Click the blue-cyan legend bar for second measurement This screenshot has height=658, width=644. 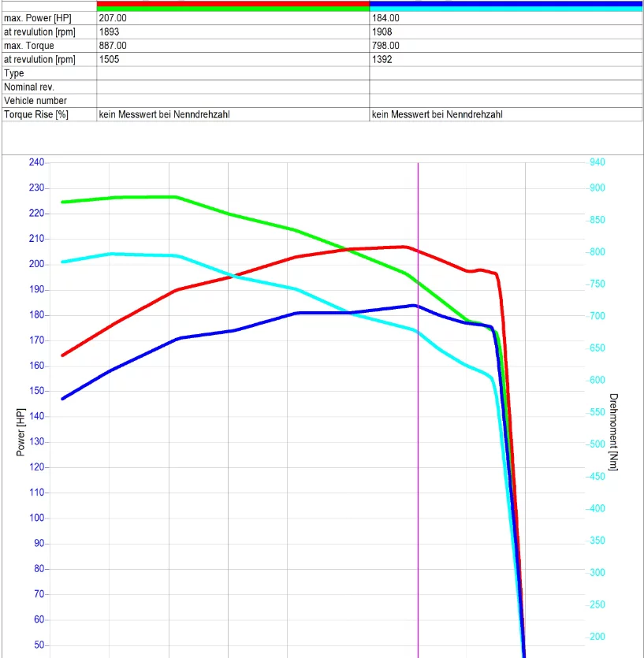pyautogui.click(x=505, y=6)
